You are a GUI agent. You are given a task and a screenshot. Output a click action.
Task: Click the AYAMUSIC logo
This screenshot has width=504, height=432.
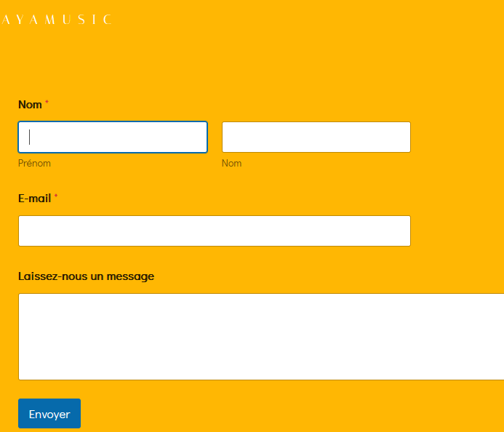point(57,20)
